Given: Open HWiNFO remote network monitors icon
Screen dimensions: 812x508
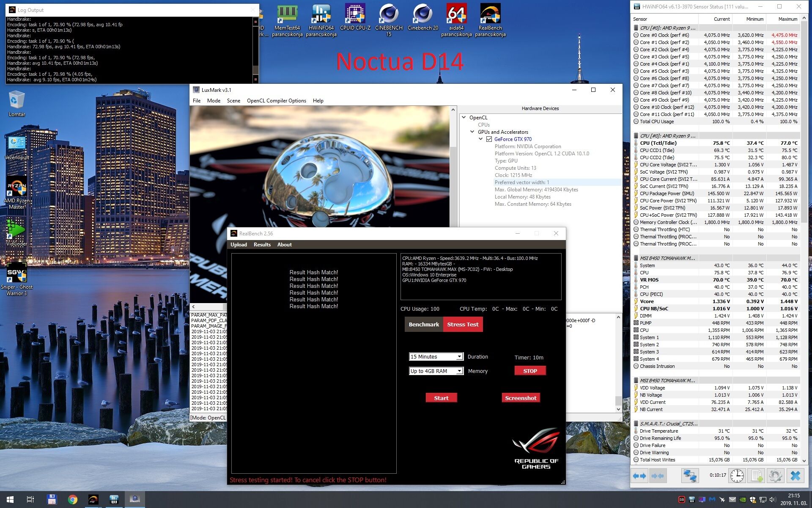Looking at the screenshot, I should [x=690, y=476].
